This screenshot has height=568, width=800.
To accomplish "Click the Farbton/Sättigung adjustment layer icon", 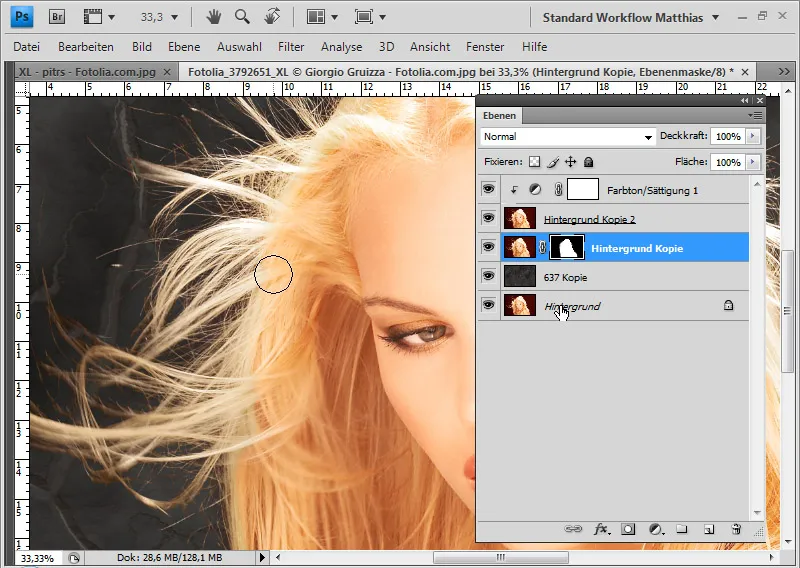I will [x=535, y=190].
